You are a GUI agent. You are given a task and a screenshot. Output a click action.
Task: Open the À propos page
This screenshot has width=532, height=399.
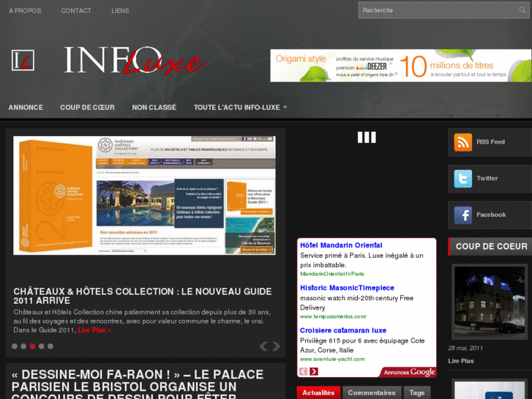point(25,10)
